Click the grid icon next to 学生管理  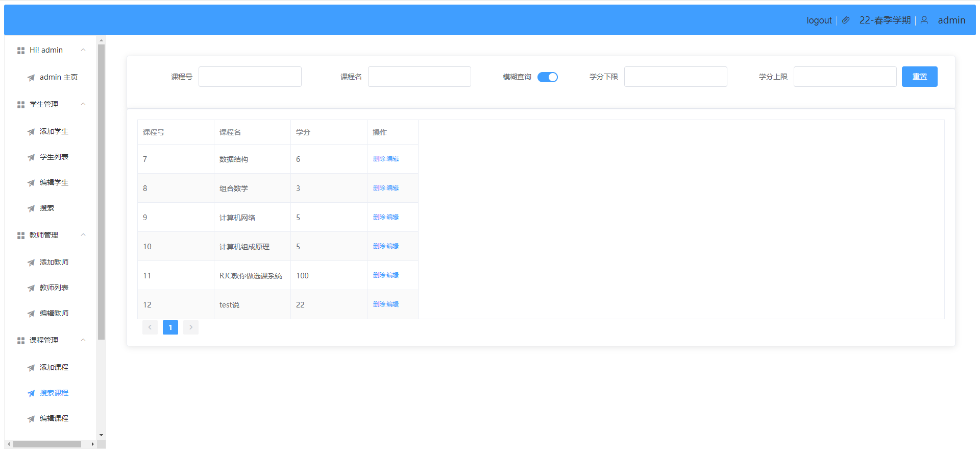(x=21, y=105)
